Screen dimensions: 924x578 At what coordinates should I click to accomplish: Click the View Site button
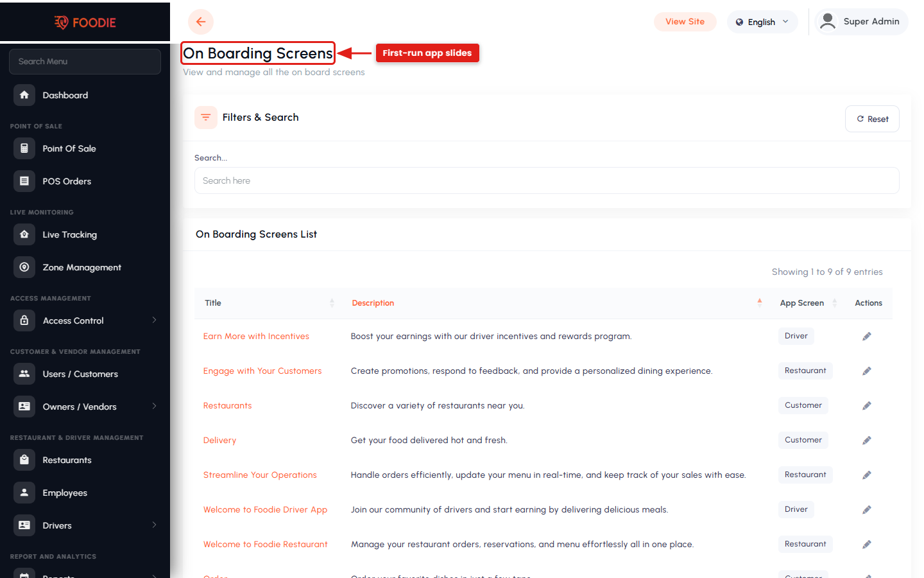coord(685,22)
